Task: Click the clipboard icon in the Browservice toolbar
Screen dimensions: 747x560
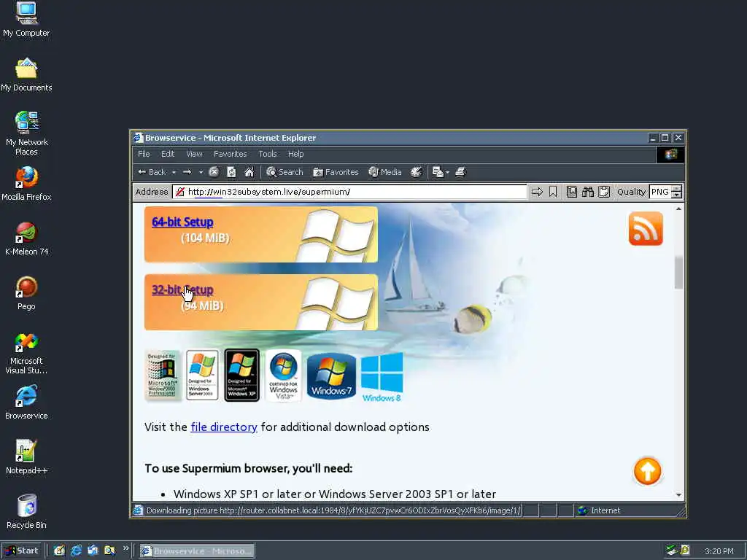Action: [x=604, y=192]
